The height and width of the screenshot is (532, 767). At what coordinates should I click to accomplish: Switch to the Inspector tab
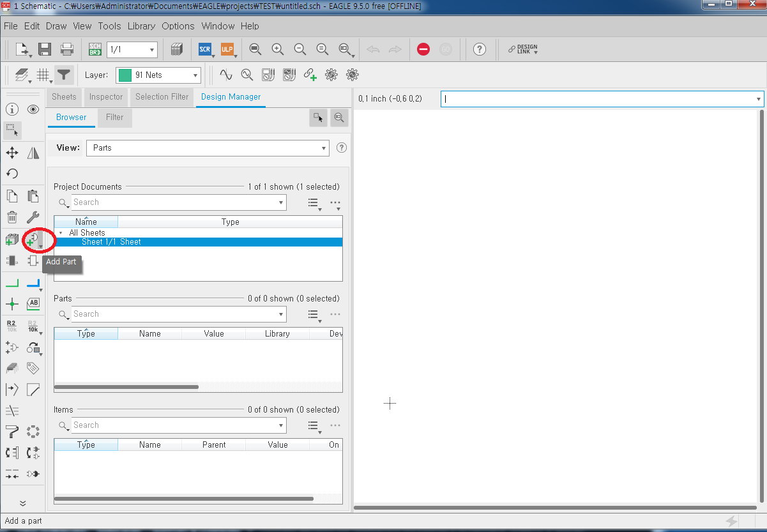[x=106, y=97]
